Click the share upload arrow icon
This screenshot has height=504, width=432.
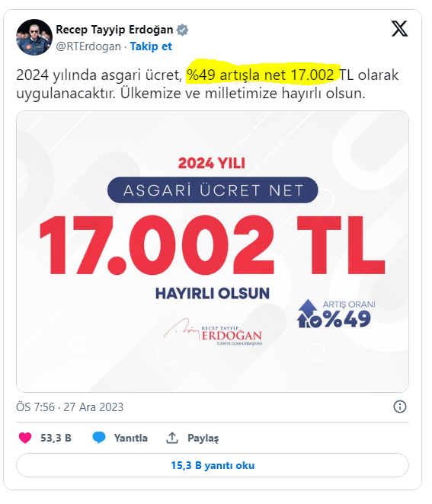(172, 438)
